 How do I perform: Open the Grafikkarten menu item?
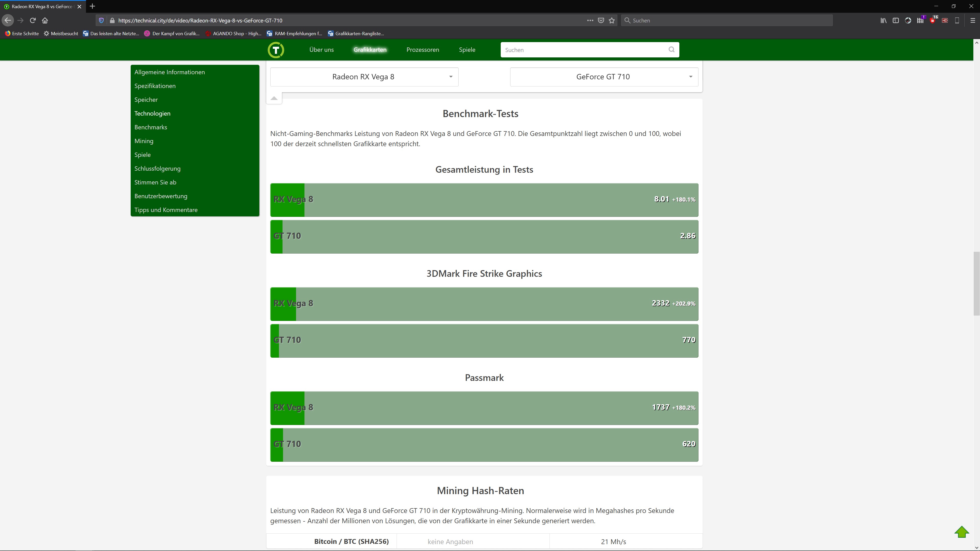point(370,50)
